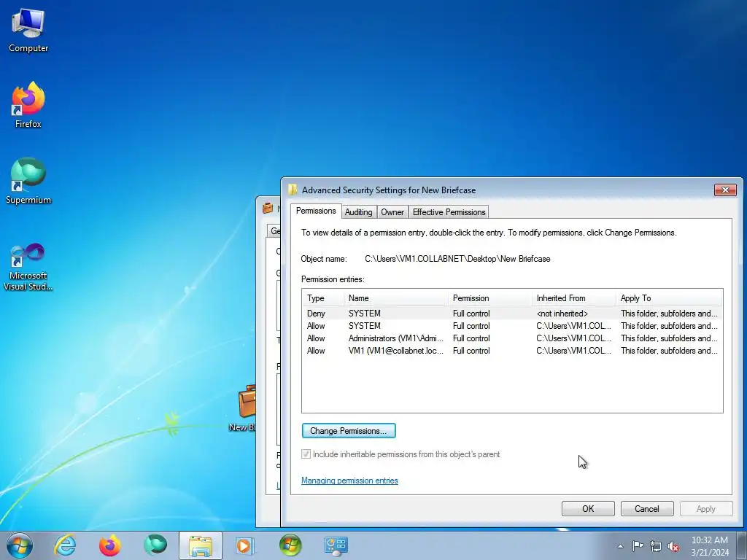The height and width of the screenshot is (560, 747).
Task: Switch to the Effective Permissions tab
Action: pyautogui.click(x=449, y=212)
